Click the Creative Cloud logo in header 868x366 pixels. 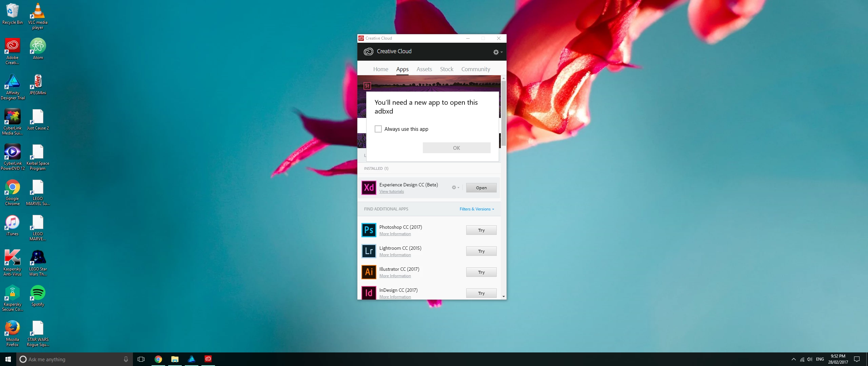coord(368,52)
